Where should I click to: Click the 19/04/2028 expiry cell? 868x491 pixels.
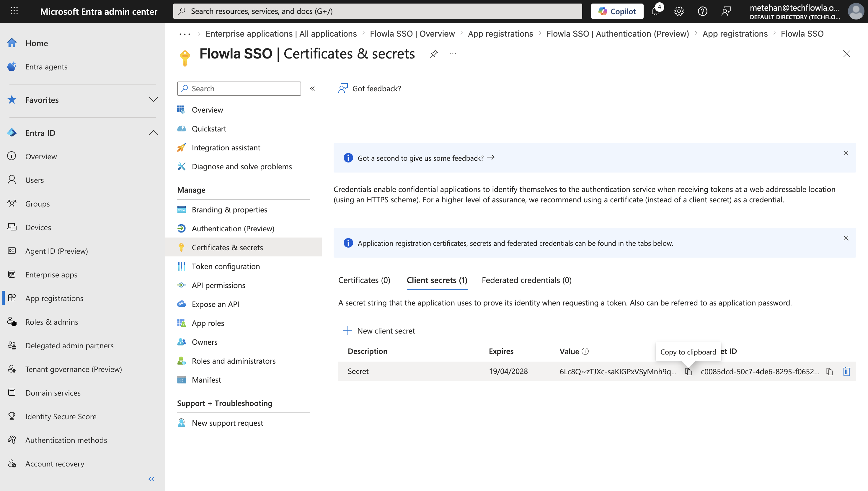(508, 371)
